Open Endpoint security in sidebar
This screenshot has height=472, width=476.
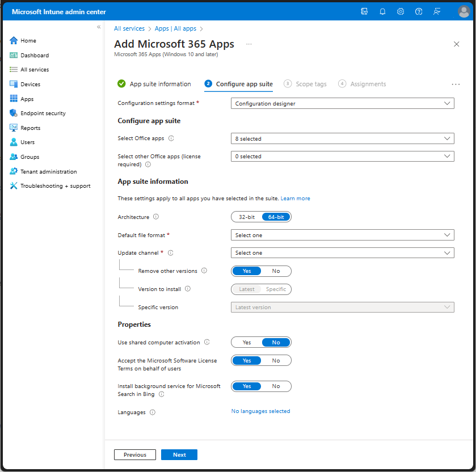coord(37,113)
